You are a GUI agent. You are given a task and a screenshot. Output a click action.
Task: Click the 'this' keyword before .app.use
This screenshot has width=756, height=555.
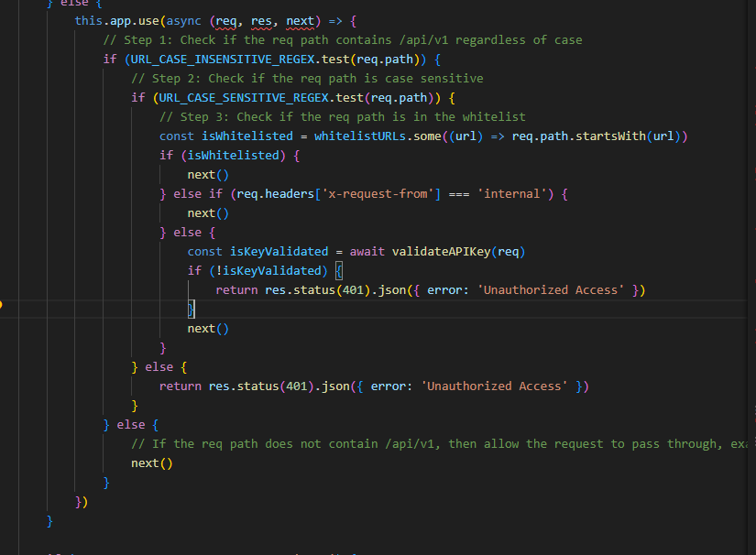point(88,21)
